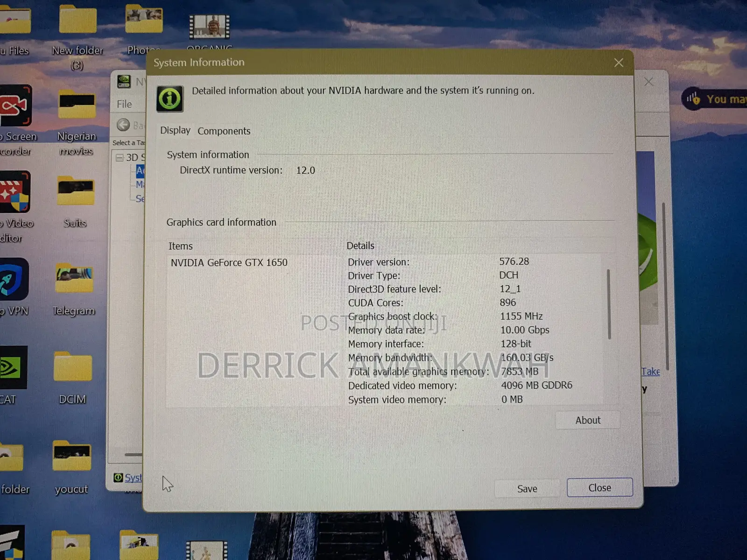Click the notification pill starting 'You ma'
The width and height of the screenshot is (747, 560).
tap(714, 99)
